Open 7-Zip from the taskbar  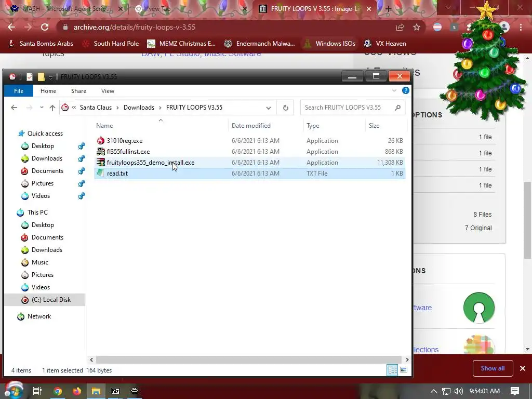pos(115,391)
